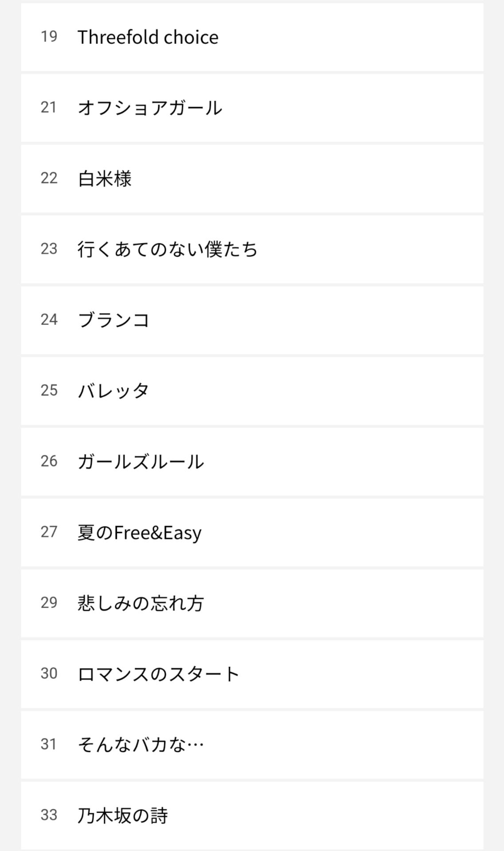
Task: Select track number 22 in the list
Action: click(x=49, y=178)
